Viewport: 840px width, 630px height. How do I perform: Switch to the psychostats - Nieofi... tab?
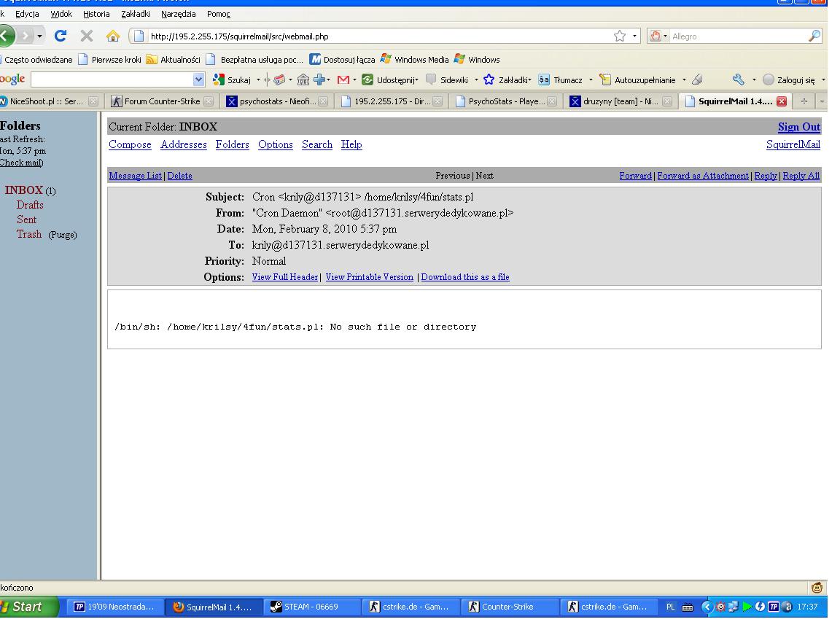pos(277,101)
